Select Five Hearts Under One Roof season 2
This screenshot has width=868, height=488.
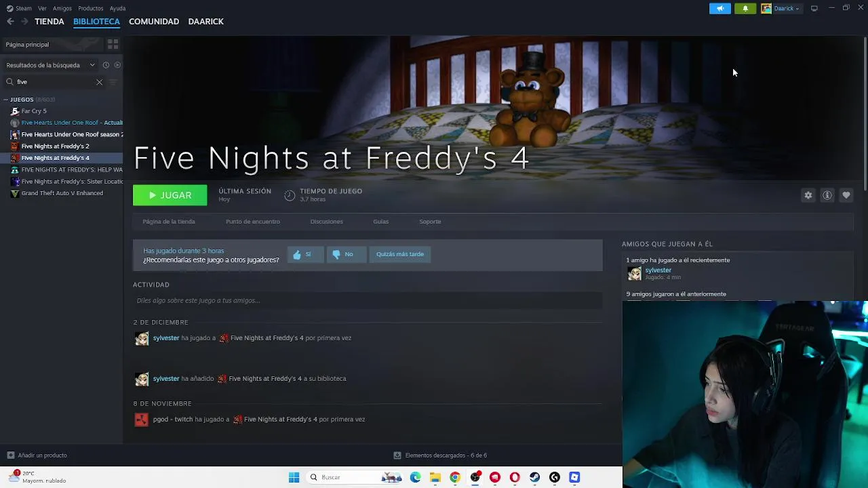(x=62, y=134)
